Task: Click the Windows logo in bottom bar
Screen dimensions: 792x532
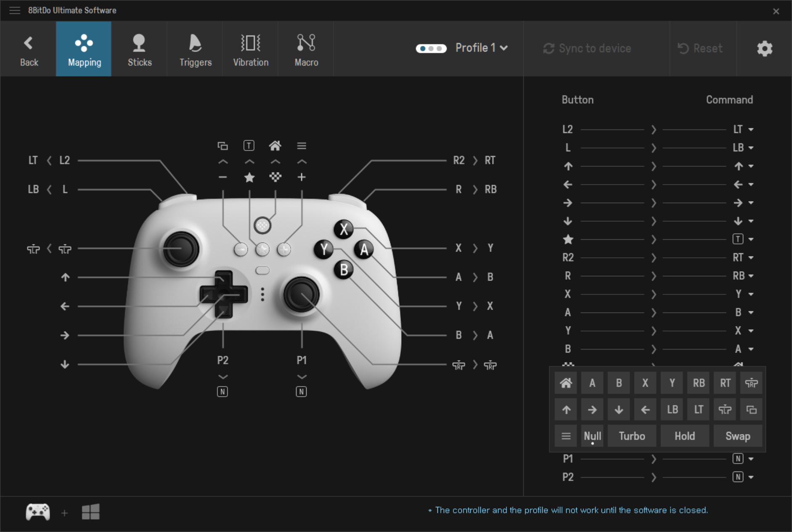Action: pos(90,512)
